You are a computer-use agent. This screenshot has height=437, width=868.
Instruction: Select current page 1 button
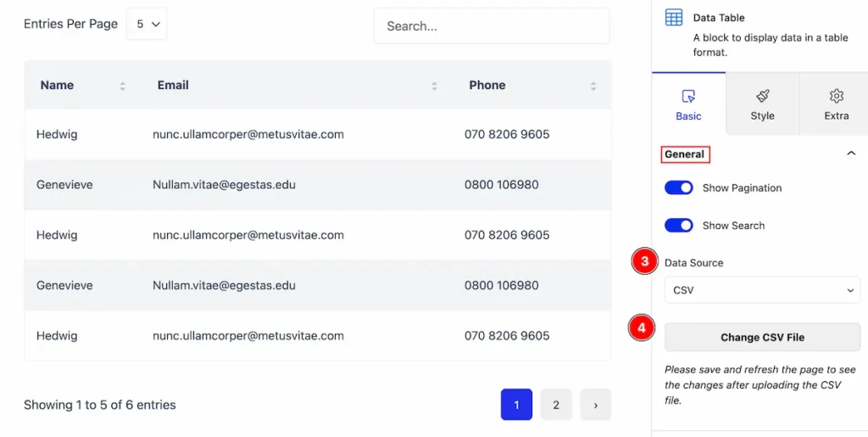tap(516, 405)
